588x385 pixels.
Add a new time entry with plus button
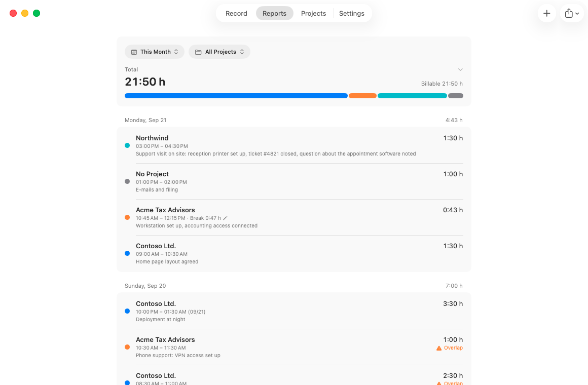pos(546,14)
